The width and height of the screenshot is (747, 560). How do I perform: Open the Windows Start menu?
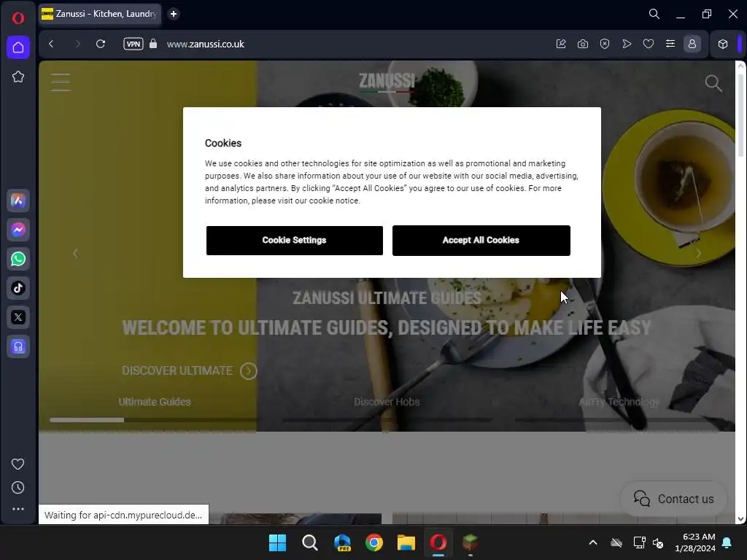point(277,542)
